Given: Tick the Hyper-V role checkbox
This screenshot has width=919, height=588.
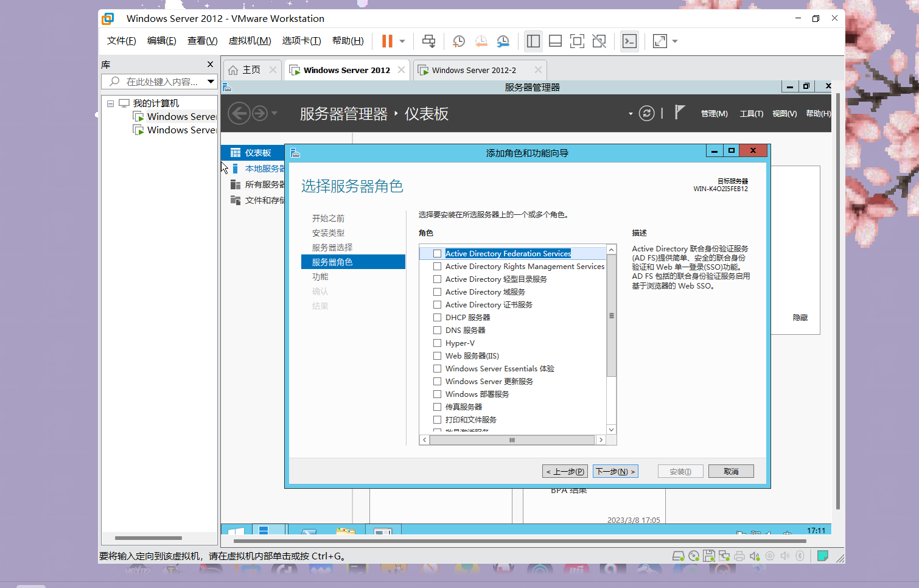Looking at the screenshot, I should 437,343.
